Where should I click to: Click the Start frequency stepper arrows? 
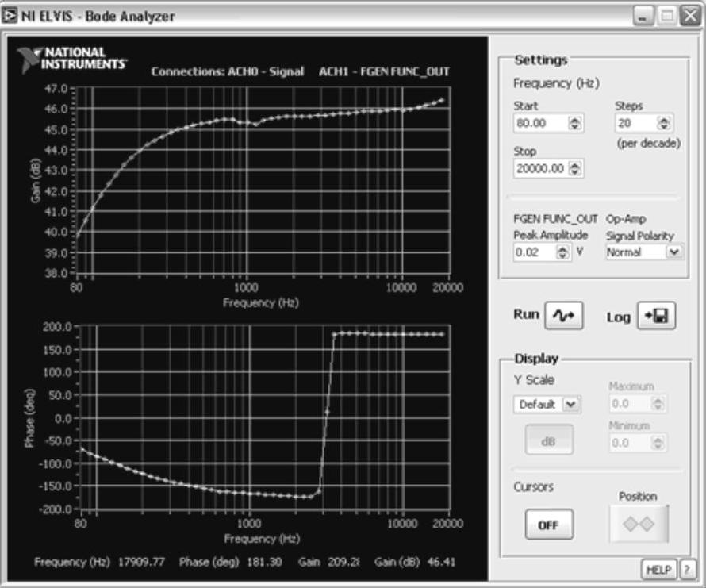click(x=575, y=123)
